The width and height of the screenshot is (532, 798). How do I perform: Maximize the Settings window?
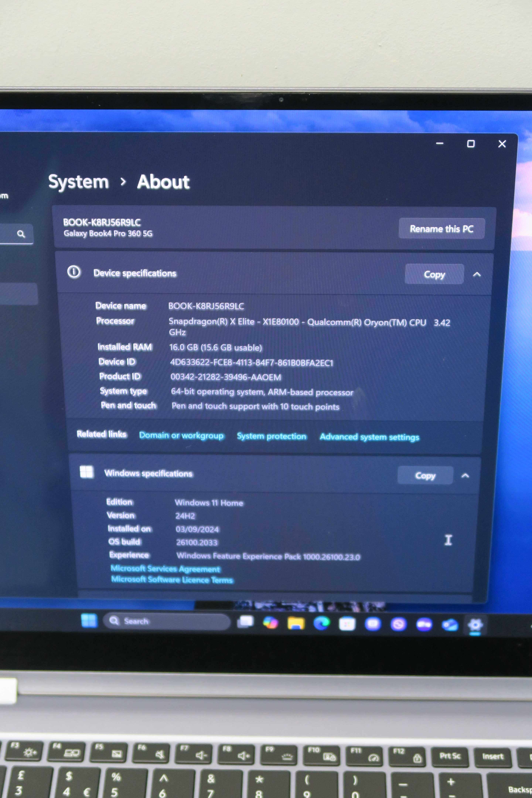tap(471, 144)
